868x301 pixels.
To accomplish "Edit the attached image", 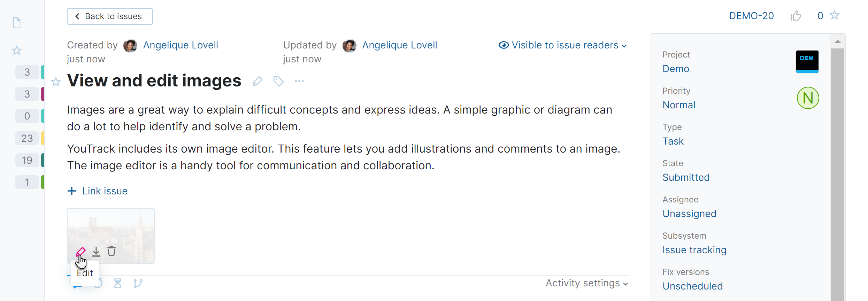I will (x=82, y=251).
